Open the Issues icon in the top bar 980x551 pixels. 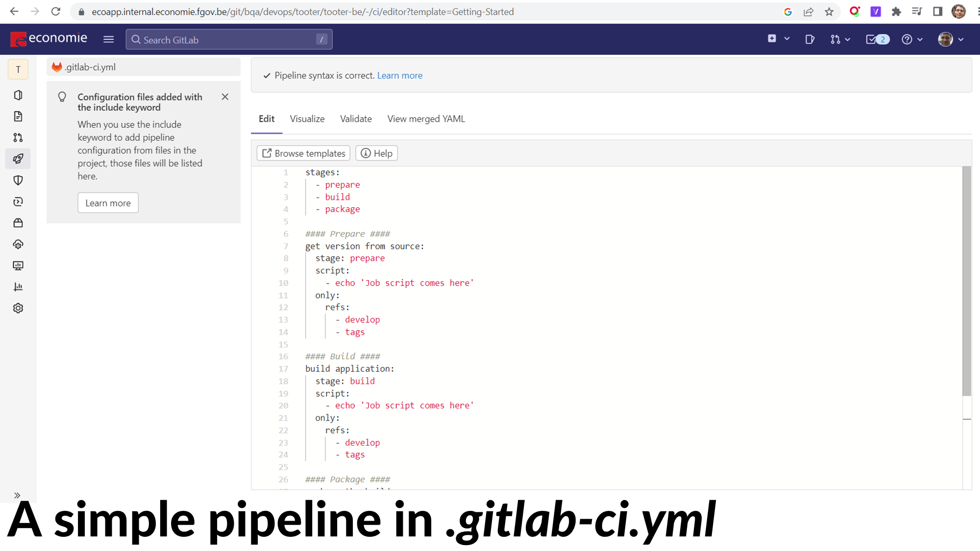809,39
